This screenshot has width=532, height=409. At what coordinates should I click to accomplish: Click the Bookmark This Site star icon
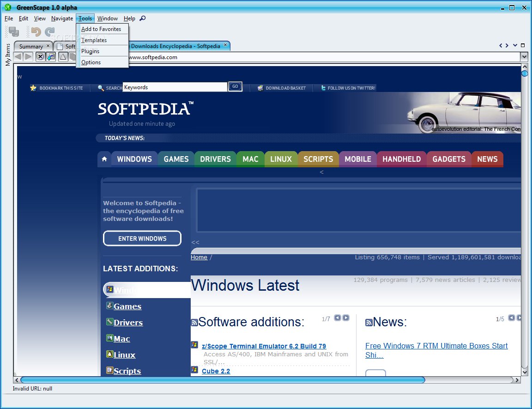[x=33, y=88]
